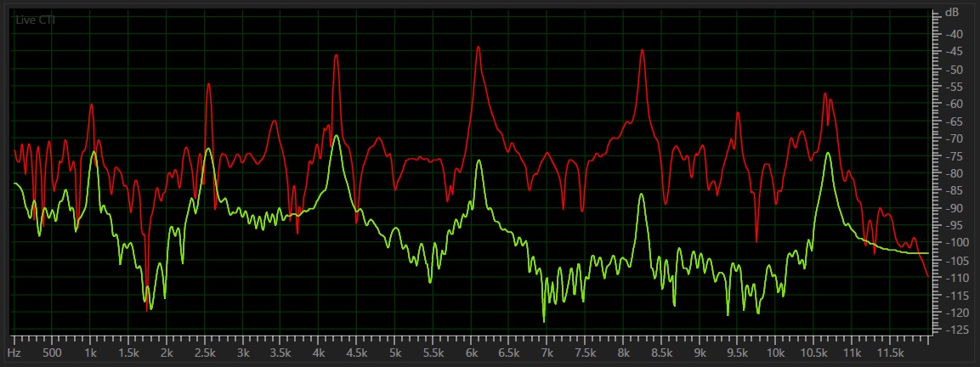Image resolution: width=980 pixels, height=367 pixels.
Task: Click the red curve peak near 8.2k
Action: point(643,50)
